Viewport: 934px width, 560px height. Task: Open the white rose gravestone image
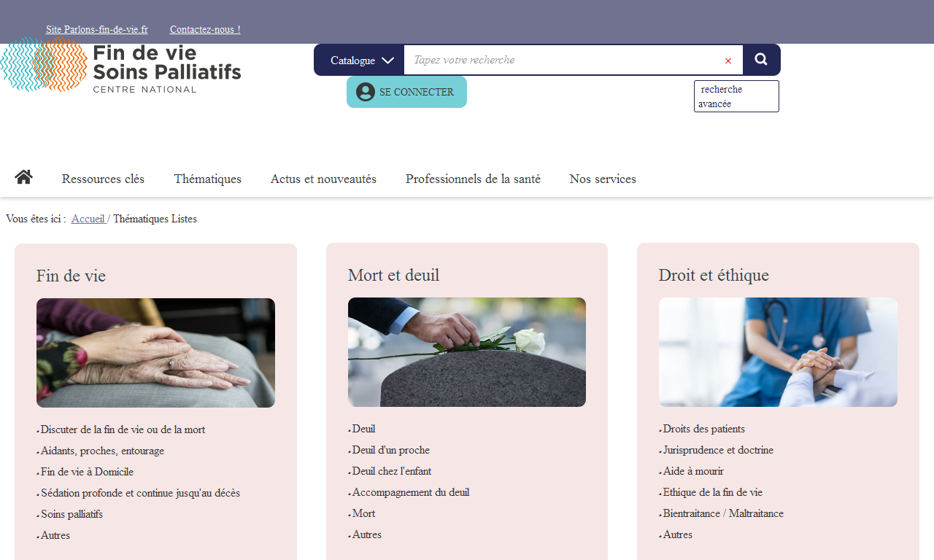(x=467, y=352)
